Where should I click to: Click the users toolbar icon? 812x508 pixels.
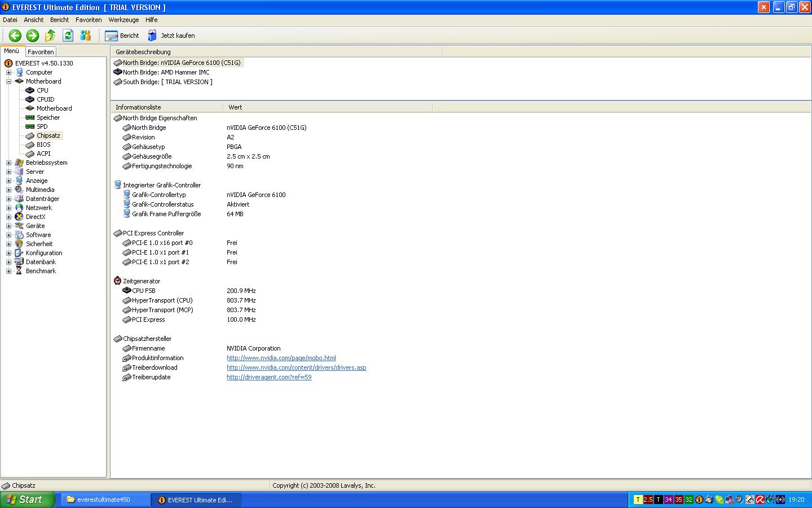point(85,36)
